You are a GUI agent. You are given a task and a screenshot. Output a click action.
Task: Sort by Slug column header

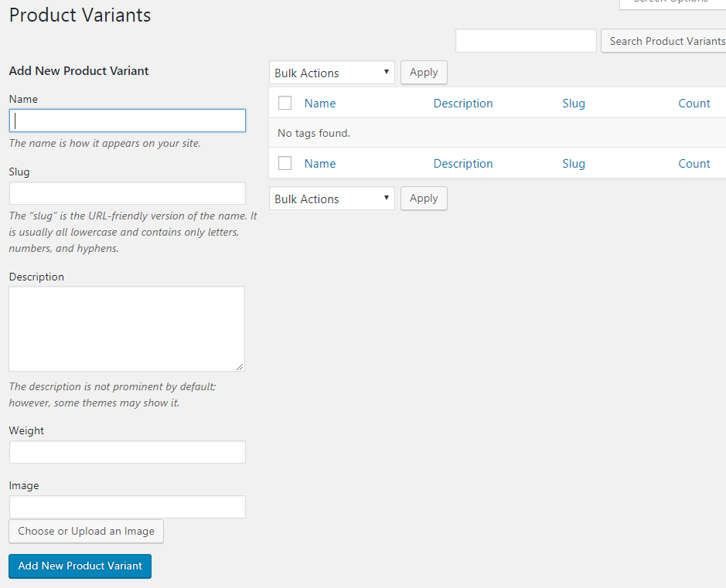click(x=574, y=104)
